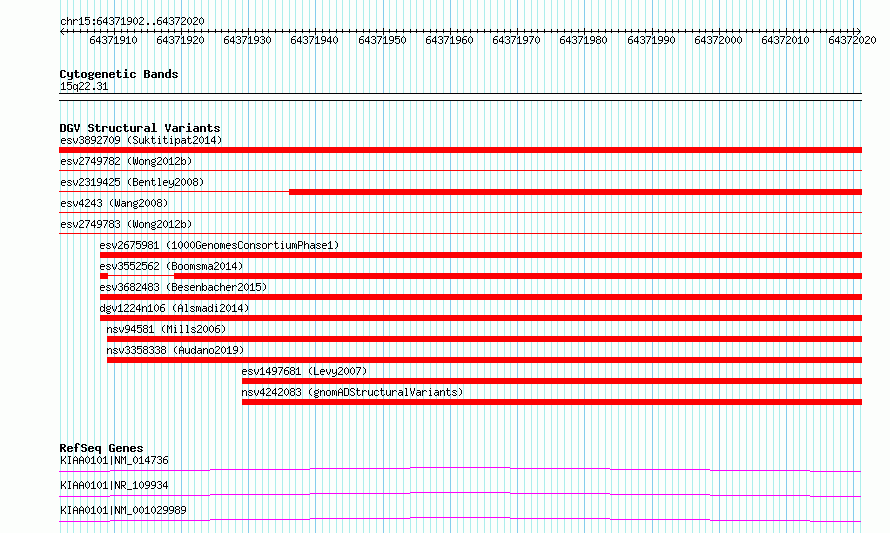The width and height of the screenshot is (890, 533).
Task: Open gene KIAA0101|NM_001029989 label
Action: click(123, 510)
